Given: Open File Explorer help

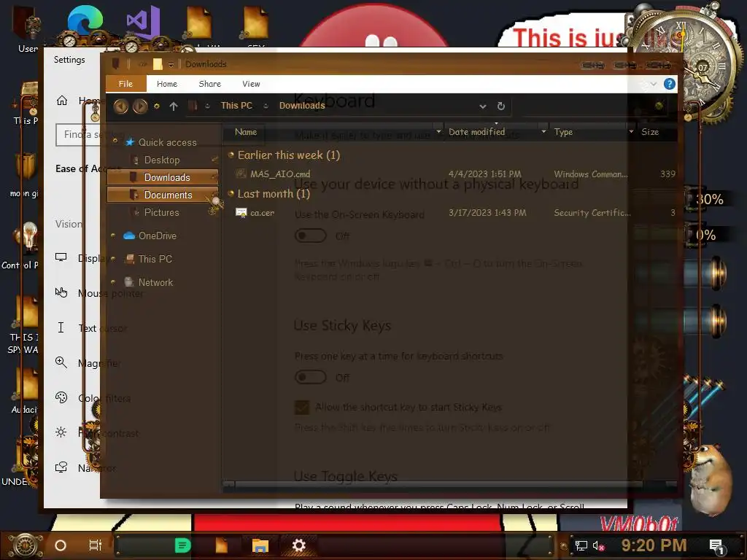Looking at the screenshot, I should 669,84.
